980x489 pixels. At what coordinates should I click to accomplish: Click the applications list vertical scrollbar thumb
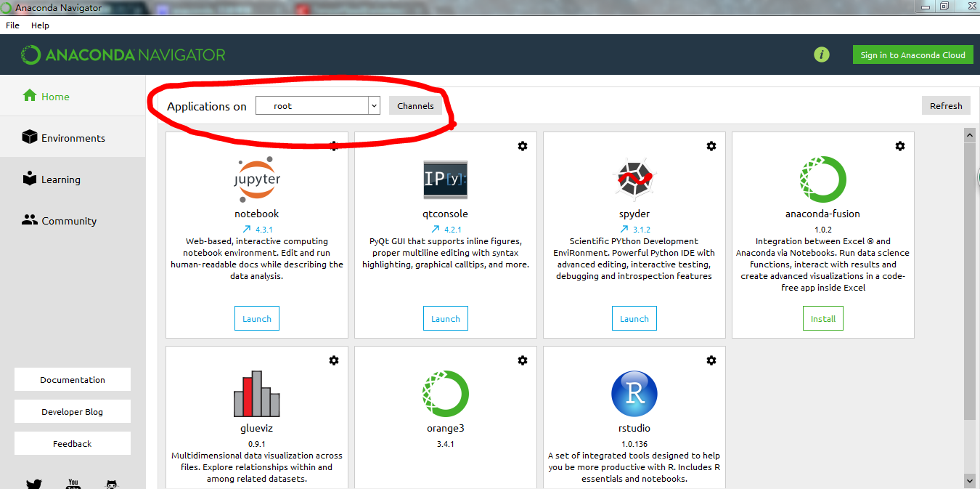[969, 280]
